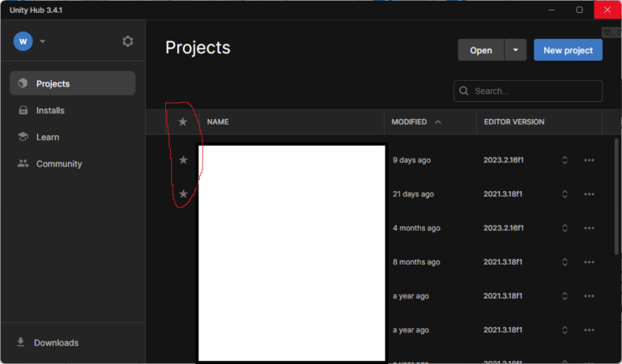Viewport: 622px width, 364px height.
Task: Change editor version for the 9 days ago project
Action: click(564, 160)
